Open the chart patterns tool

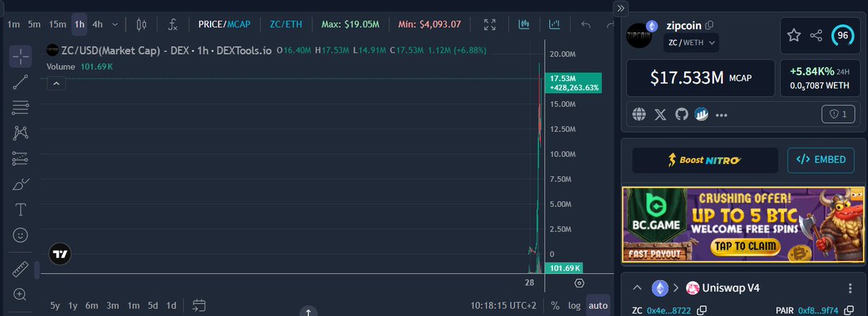click(20, 133)
